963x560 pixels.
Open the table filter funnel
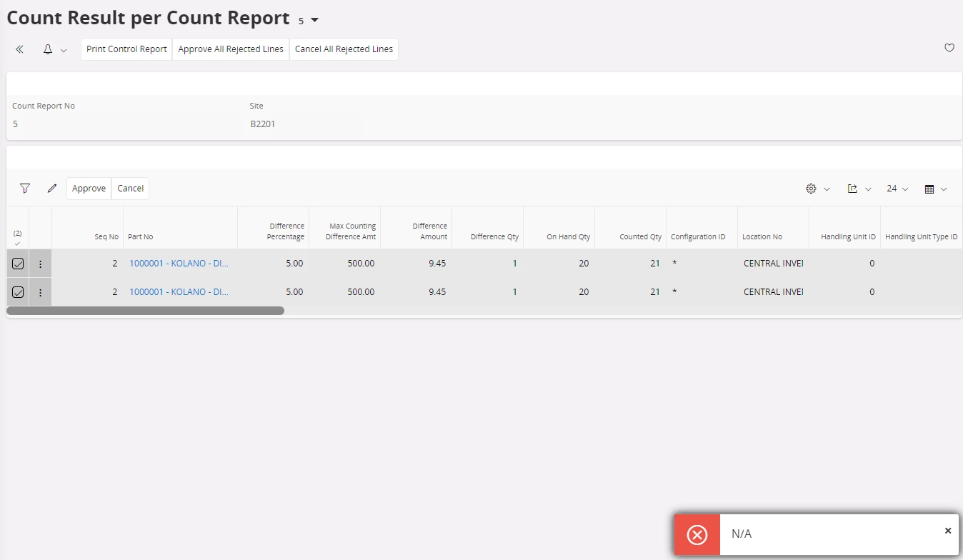click(25, 189)
